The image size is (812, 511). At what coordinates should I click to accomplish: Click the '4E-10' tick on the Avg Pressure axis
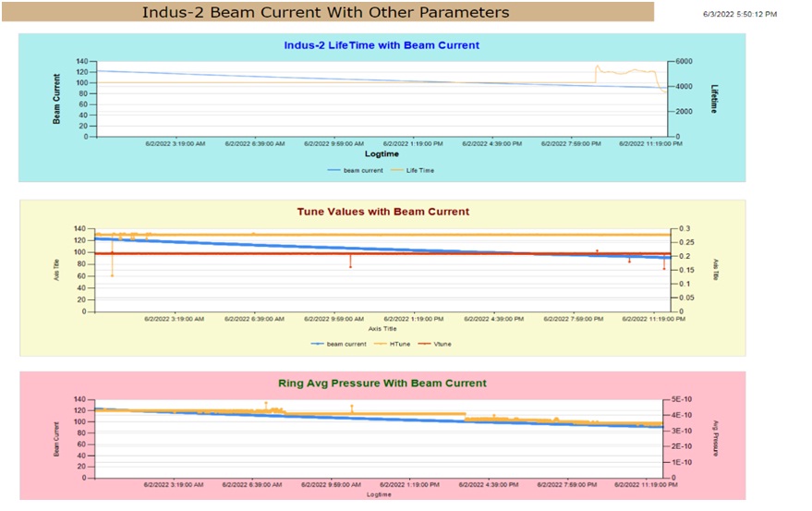click(682, 415)
